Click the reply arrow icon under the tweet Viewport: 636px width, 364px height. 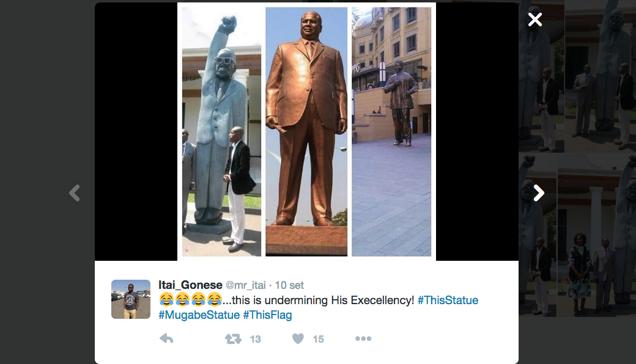pos(166,338)
